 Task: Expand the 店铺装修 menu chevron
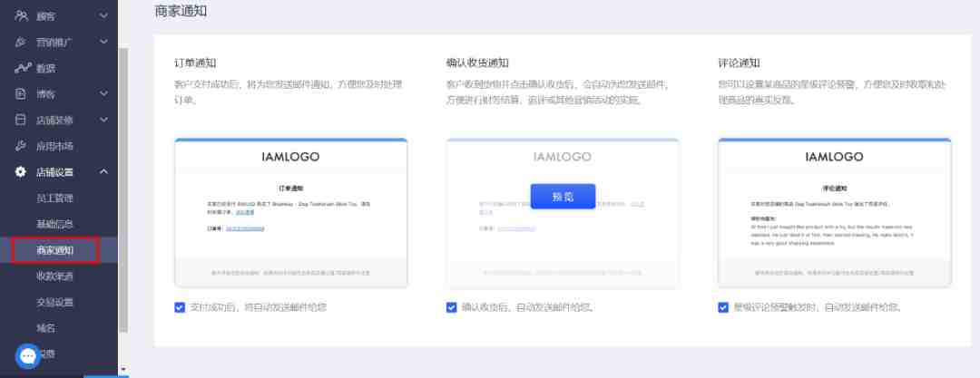coord(103,120)
